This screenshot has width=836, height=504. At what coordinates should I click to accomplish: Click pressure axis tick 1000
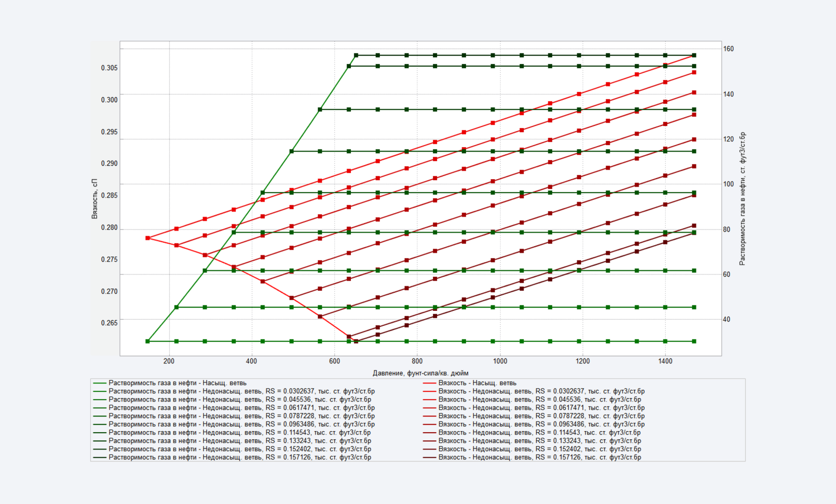tap(500, 361)
